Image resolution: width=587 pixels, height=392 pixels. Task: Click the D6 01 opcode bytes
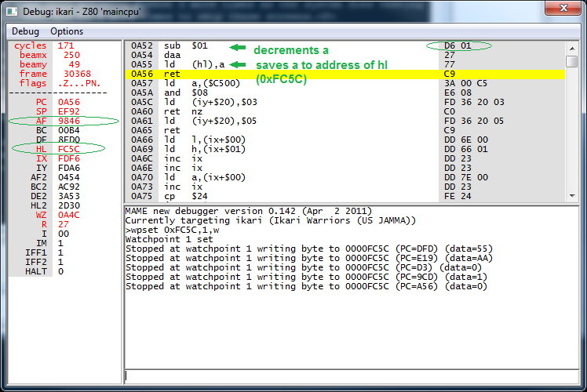(x=458, y=45)
